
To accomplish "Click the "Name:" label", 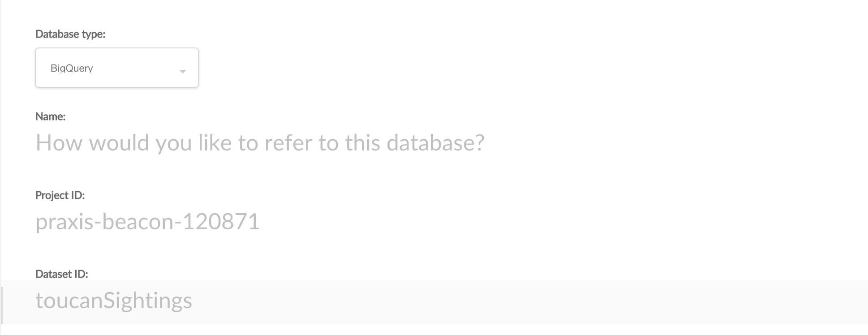I will click(51, 116).
